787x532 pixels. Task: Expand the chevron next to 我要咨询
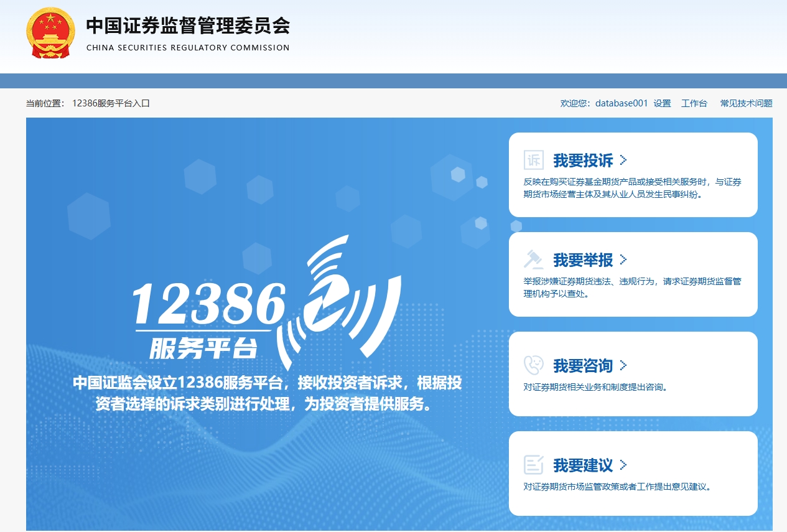tap(623, 366)
